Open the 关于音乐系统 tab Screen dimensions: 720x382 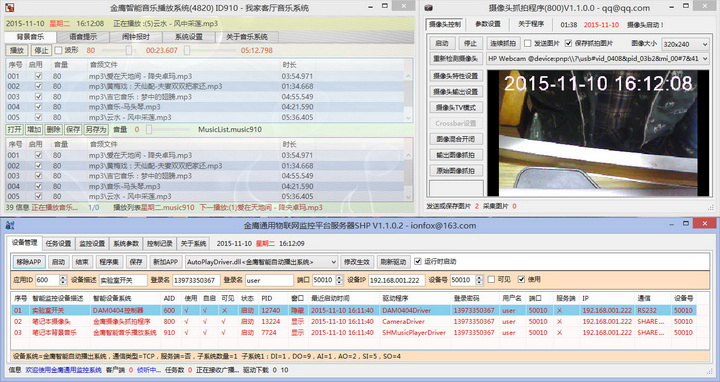[x=247, y=37]
